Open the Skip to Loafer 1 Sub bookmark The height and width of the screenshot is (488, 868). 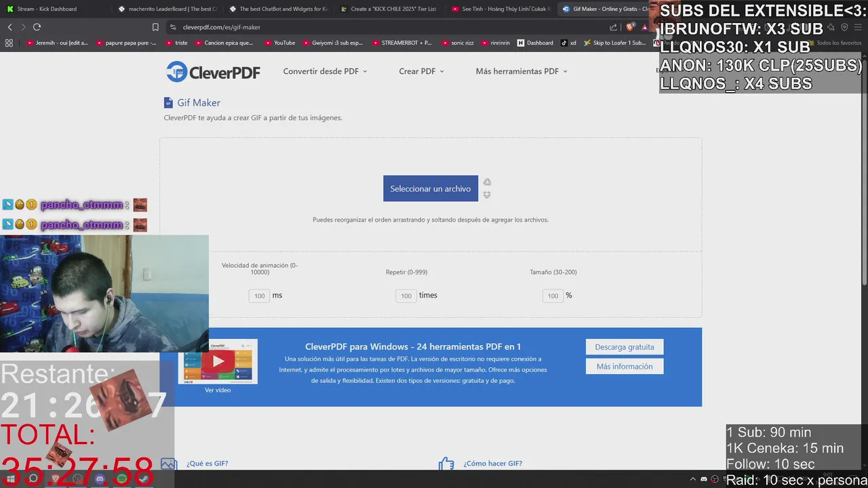click(x=614, y=43)
